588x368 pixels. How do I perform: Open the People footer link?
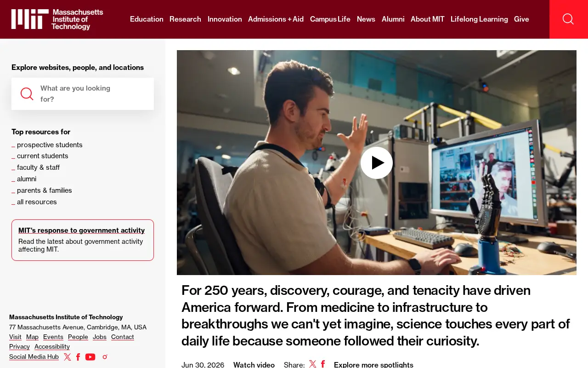pos(78,337)
